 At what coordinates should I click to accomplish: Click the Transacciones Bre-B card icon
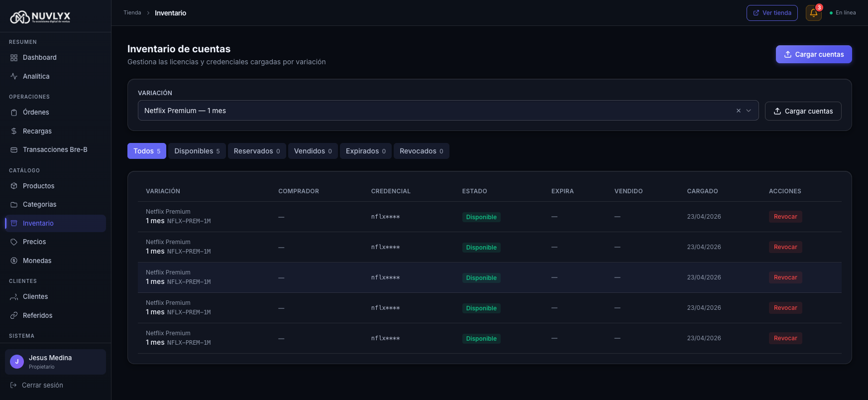(14, 150)
